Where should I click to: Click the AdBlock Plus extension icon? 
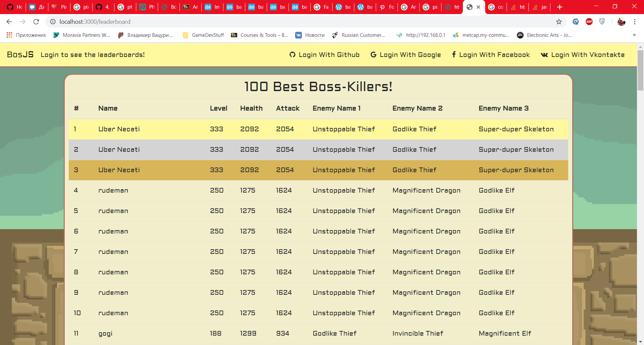(589, 21)
